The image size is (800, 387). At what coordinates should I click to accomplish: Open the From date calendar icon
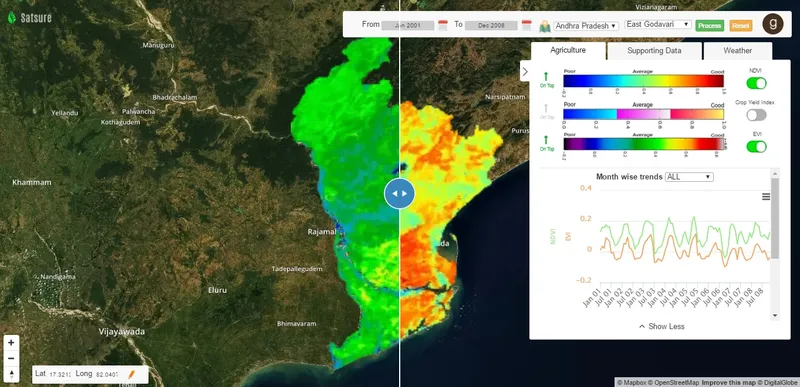point(443,25)
